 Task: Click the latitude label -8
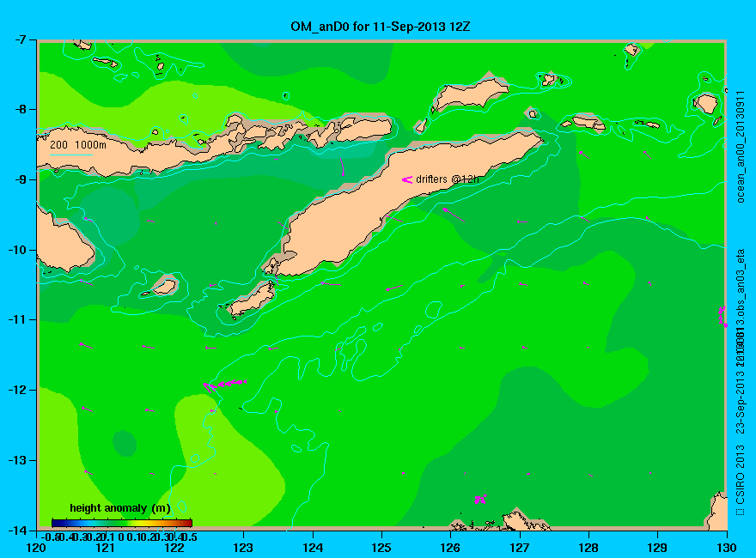[19, 109]
